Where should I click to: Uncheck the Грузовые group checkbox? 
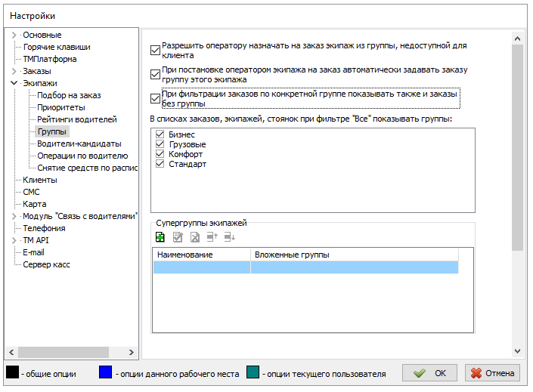click(160, 144)
